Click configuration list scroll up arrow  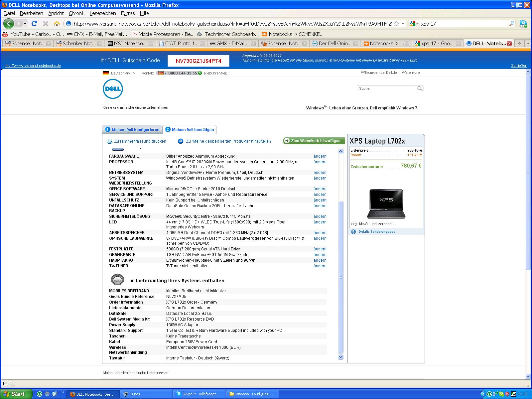[x=340, y=151]
